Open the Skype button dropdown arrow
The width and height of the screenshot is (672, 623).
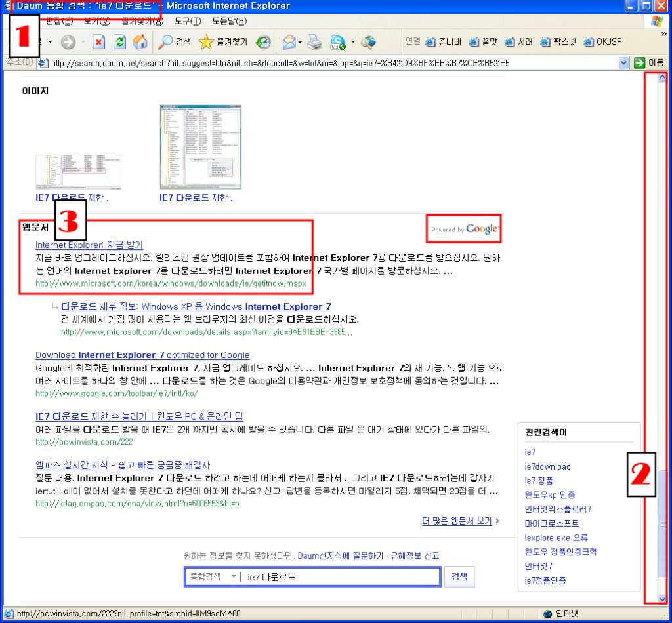(352, 41)
